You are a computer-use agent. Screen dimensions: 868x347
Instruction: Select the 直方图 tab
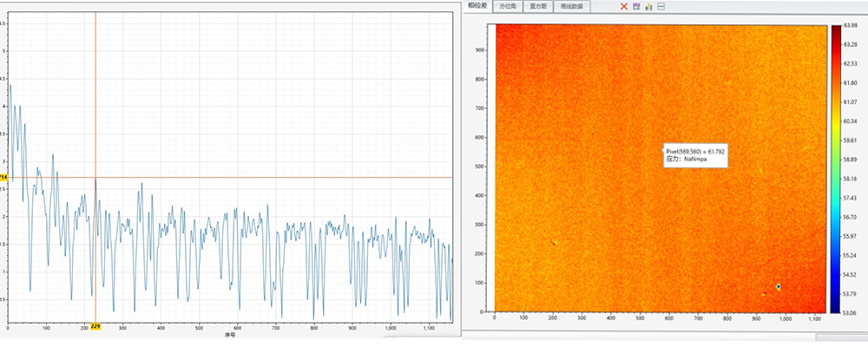(x=538, y=7)
